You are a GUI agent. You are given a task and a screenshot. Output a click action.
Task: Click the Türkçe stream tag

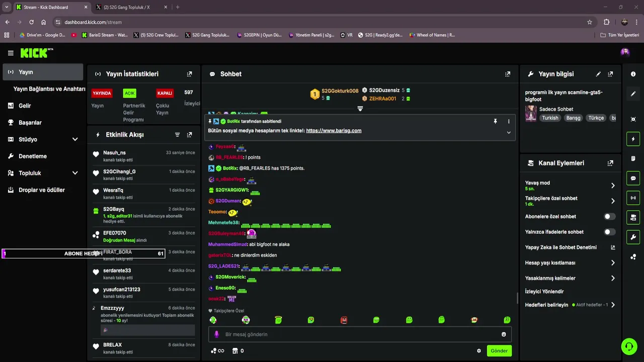(x=596, y=118)
